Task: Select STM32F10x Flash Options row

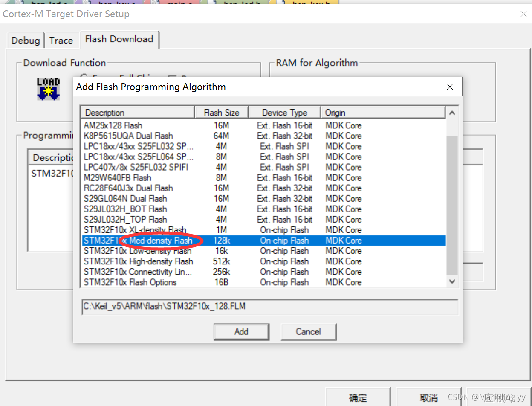Action: (x=263, y=282)
